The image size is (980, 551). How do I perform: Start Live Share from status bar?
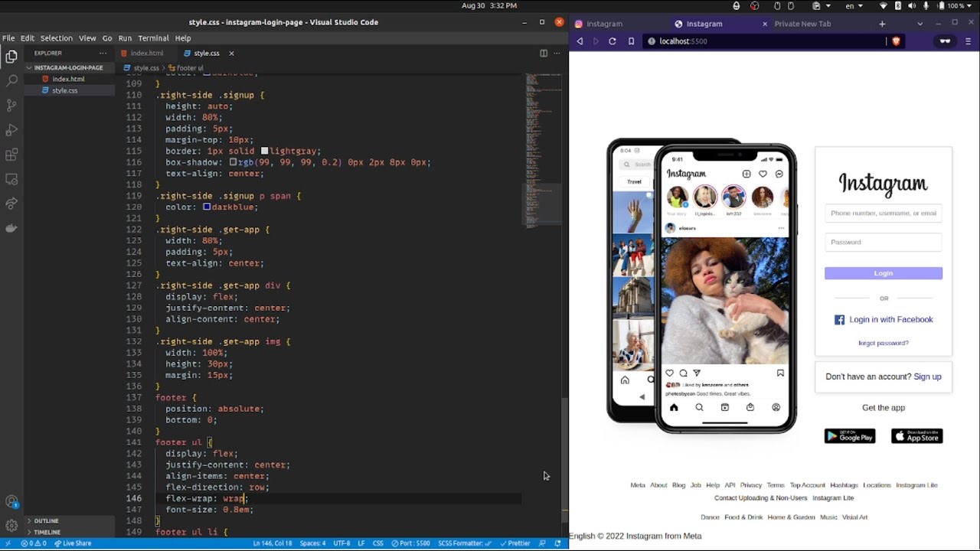72,543
